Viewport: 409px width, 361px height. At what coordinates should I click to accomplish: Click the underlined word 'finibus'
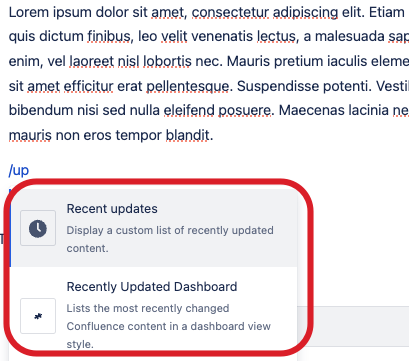[109, 36]
